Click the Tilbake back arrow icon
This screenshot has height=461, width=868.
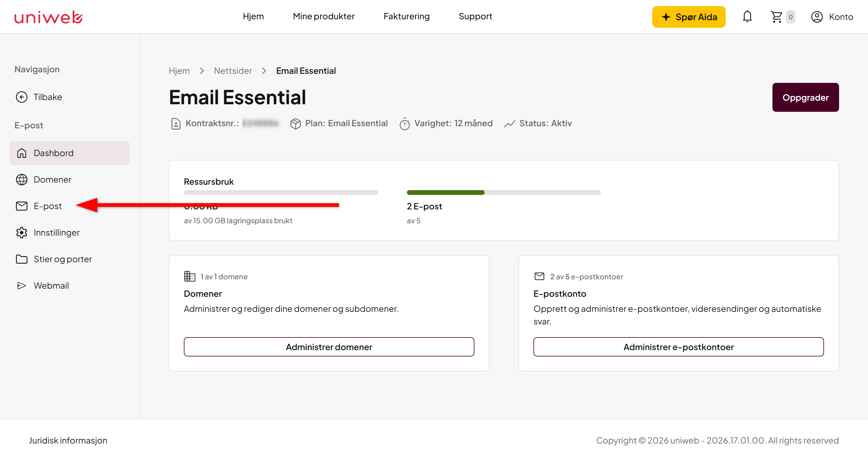[x=22, y=97]
